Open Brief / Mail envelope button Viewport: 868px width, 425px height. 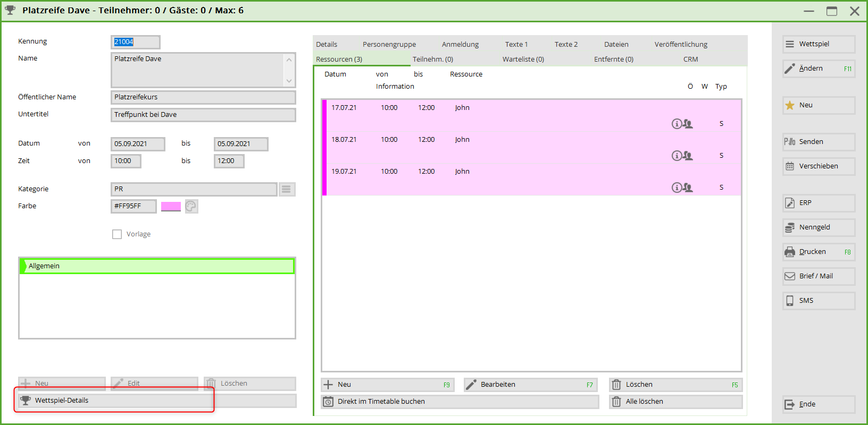coord(819,276)
